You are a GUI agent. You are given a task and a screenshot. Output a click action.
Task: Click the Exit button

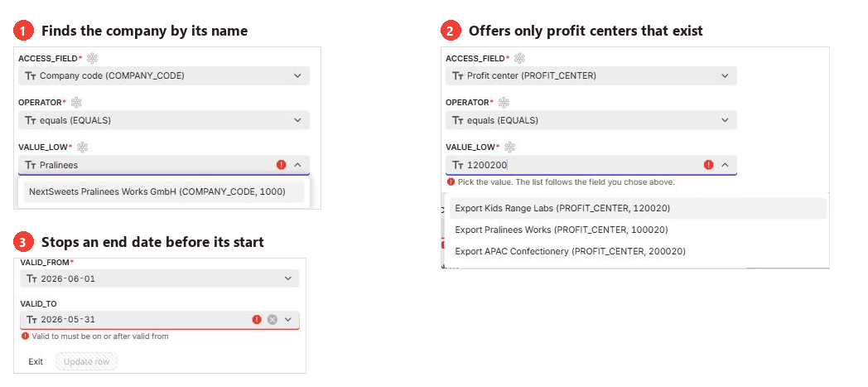pos(36,361)
